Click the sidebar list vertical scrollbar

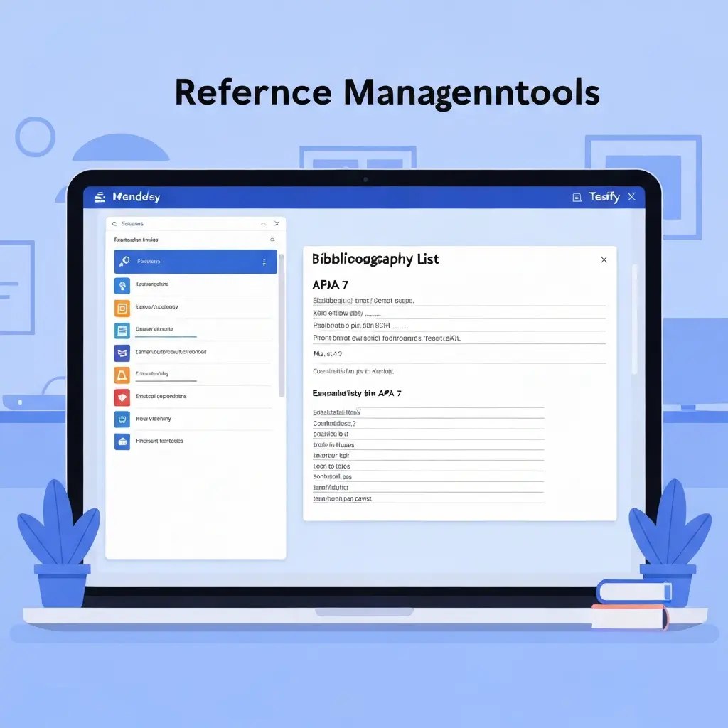pyautogui.click(x=282, y=325)
